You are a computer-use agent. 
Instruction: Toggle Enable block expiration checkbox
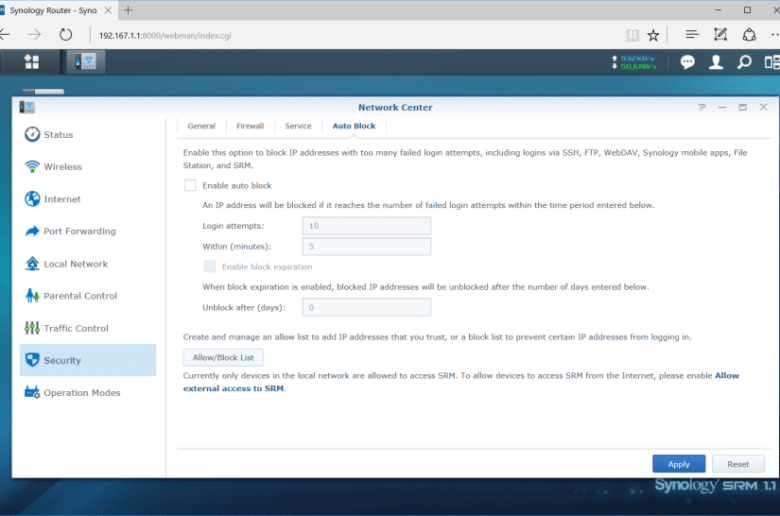click(x=209, y=267)
